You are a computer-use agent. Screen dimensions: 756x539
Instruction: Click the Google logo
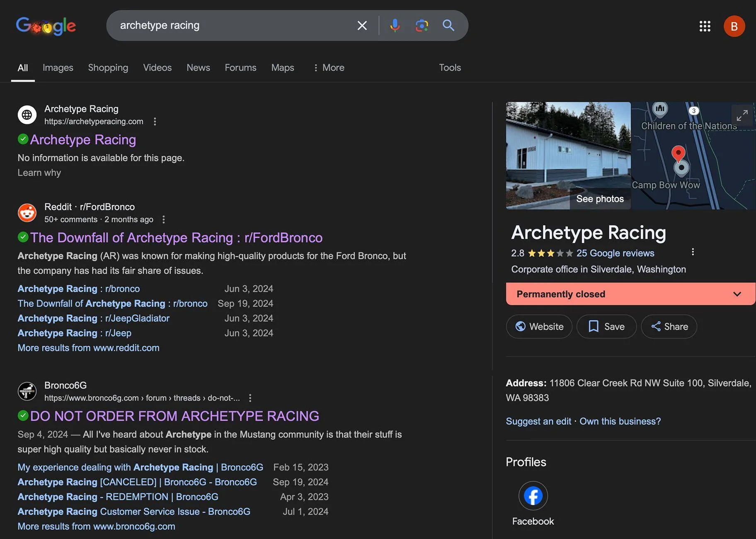pyautogui.click(x=46, y=26)
